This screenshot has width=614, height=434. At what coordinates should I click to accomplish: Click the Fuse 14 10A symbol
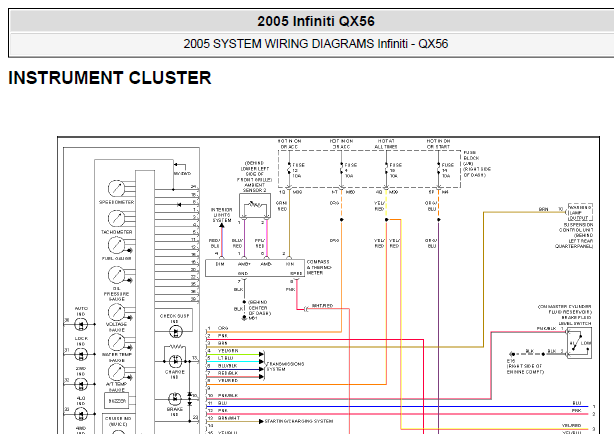(439, 170)
